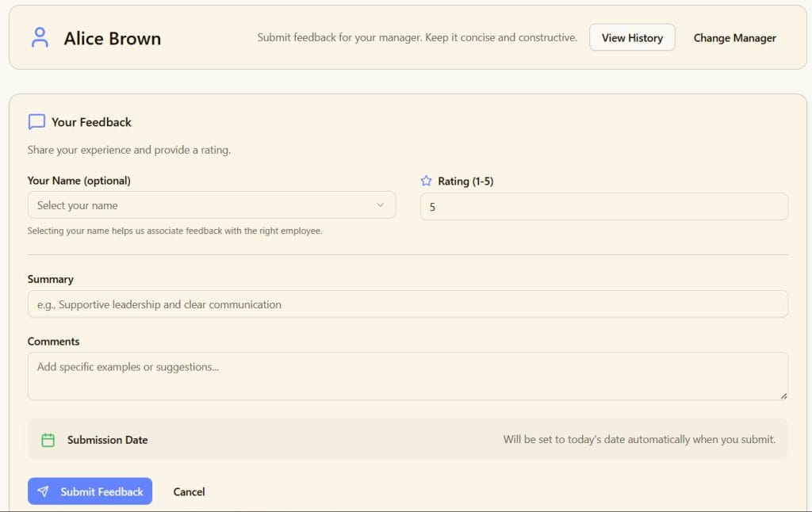Click the Submission Date info row
812x512 pixels.
click(x=408, y=439)
